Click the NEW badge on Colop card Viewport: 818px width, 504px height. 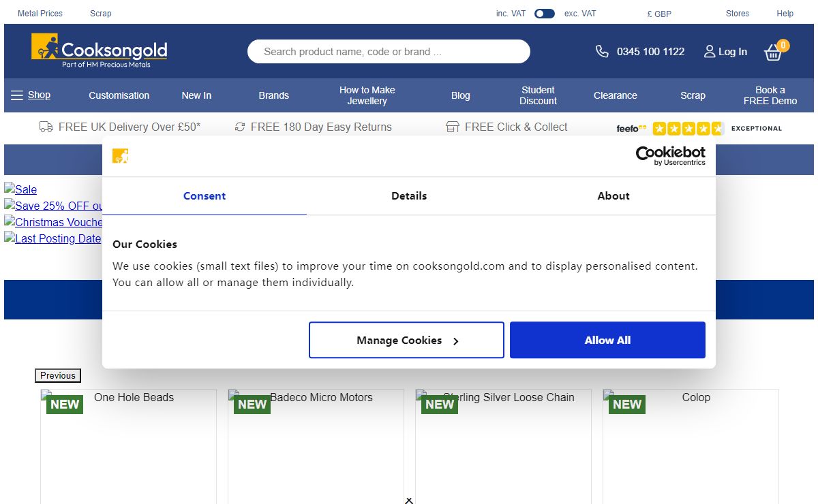tap(627, 404)
